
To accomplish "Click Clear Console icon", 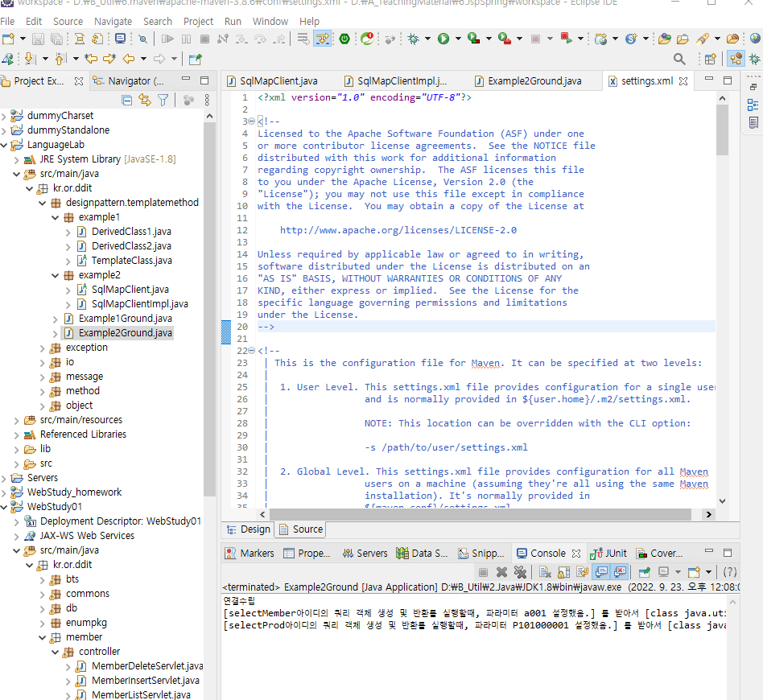I will coord(545,572).
